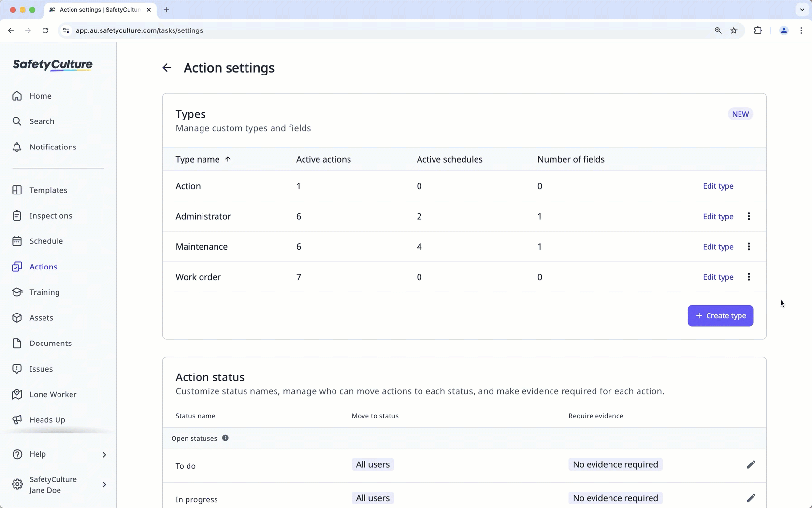The height and width of the screenshot is (508, 812).
Task: Bookmark this page with the star
Action: coord(734,30)
